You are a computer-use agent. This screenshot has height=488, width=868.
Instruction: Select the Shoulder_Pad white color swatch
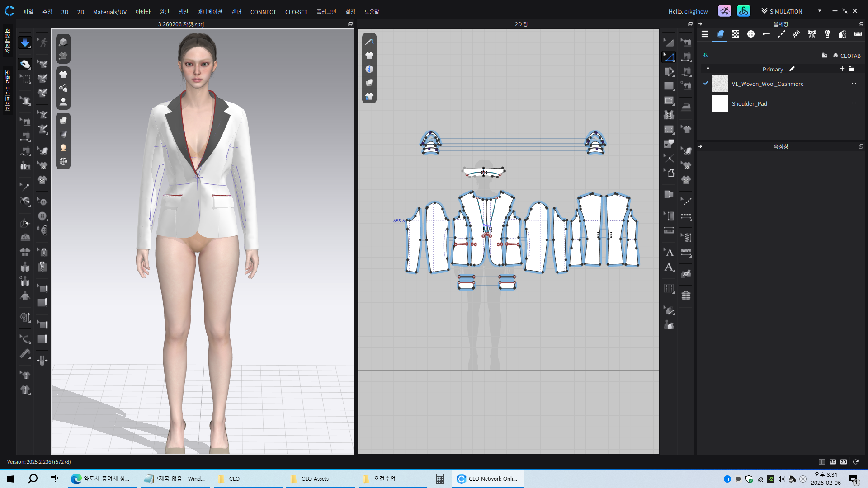click(x=720, y=103)
